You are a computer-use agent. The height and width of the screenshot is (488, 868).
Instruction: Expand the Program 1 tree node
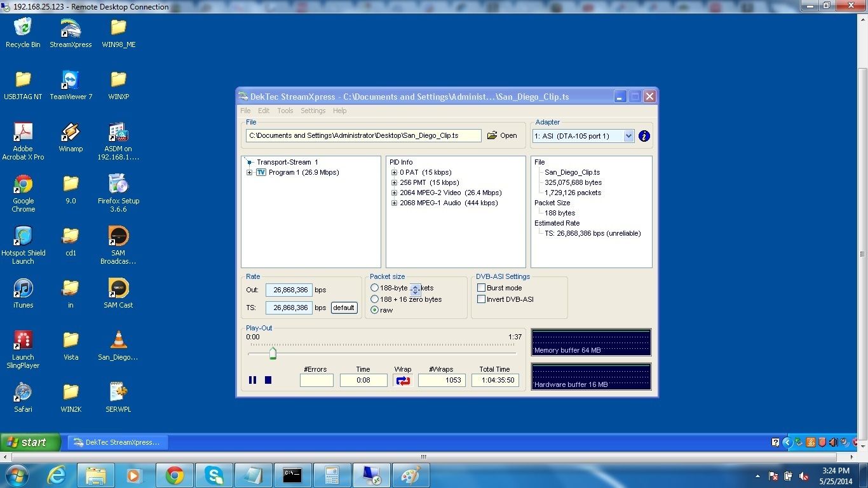coord(249,173)
